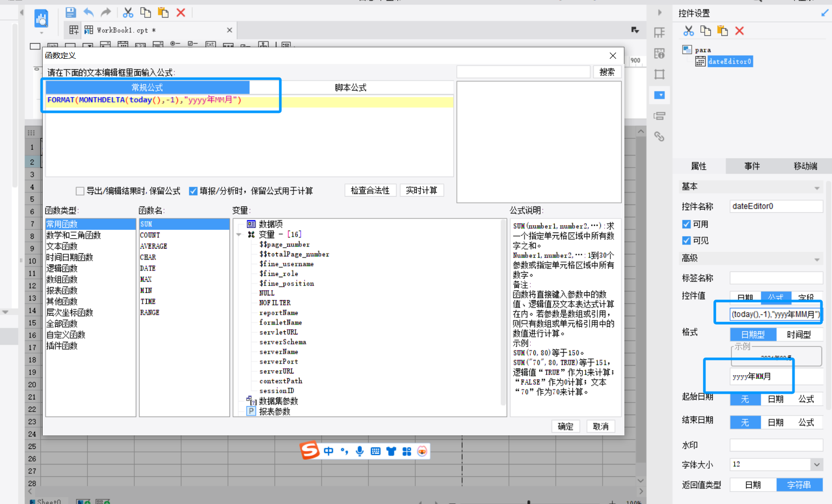
Task: Click the 控件名称 dateEditor0 field
Action: click(x=776, y=206)
